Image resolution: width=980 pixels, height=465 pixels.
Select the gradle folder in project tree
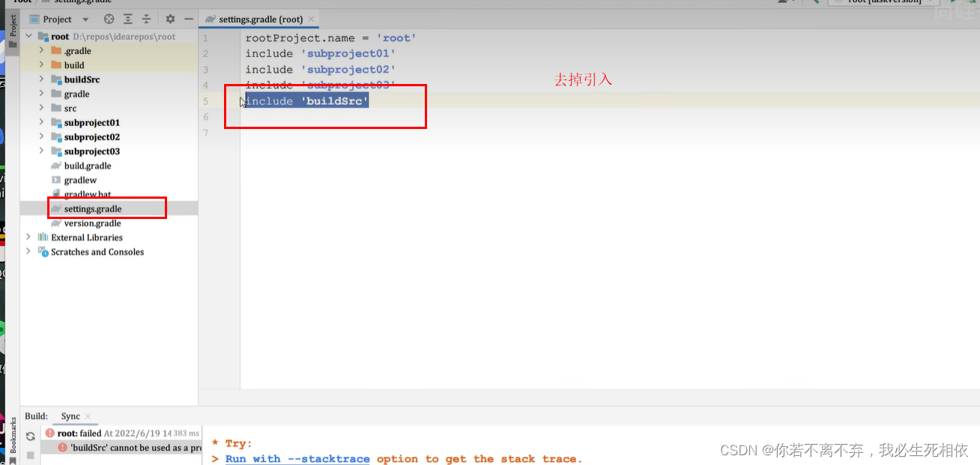point(77,94)
